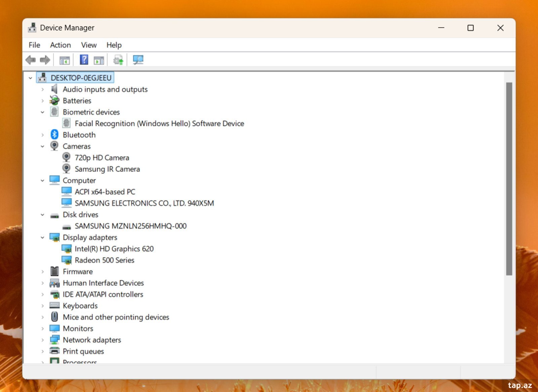
Task: Select Intel(R) HD Graphics 620 adapter
Action: tap(114, 249)
